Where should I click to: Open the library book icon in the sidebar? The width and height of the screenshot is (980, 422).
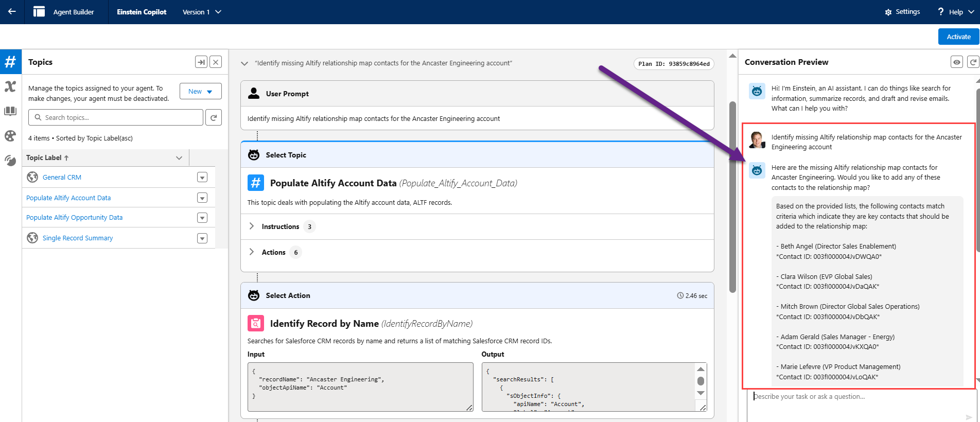coord(10,111)
